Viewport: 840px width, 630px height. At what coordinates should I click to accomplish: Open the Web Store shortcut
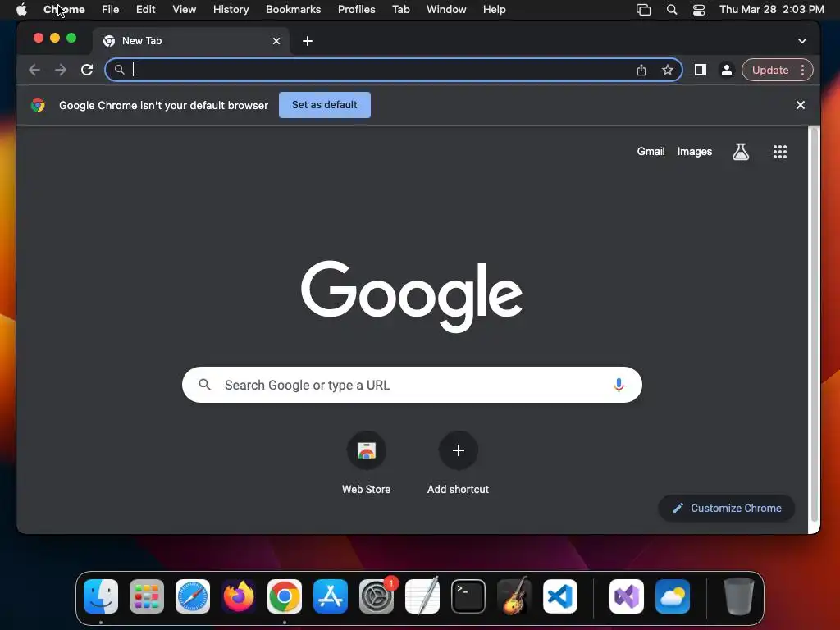367,450
